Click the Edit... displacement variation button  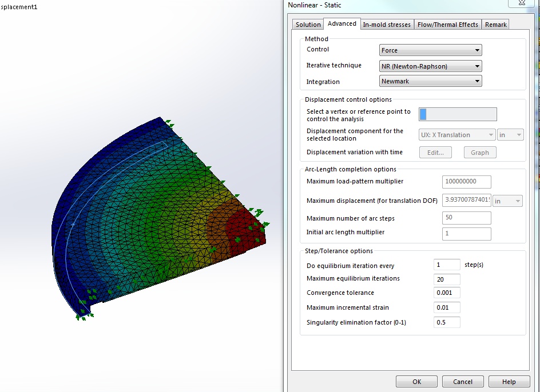point(435,153)
